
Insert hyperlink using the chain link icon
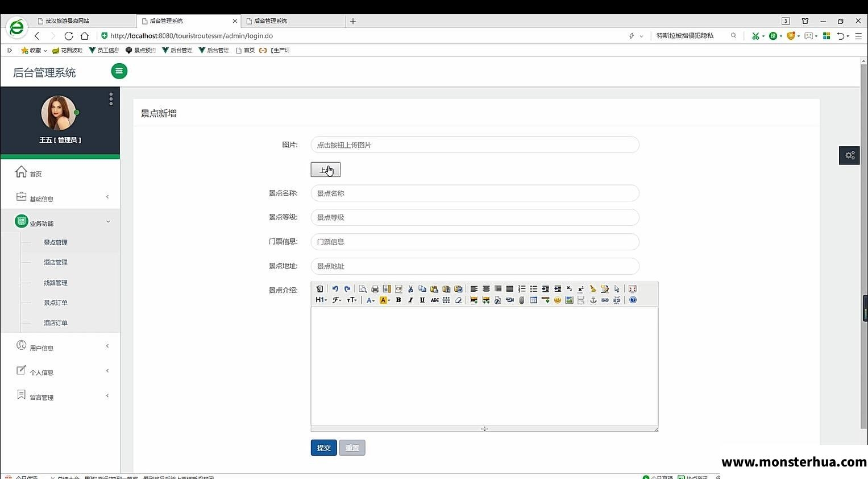[605, 300]
